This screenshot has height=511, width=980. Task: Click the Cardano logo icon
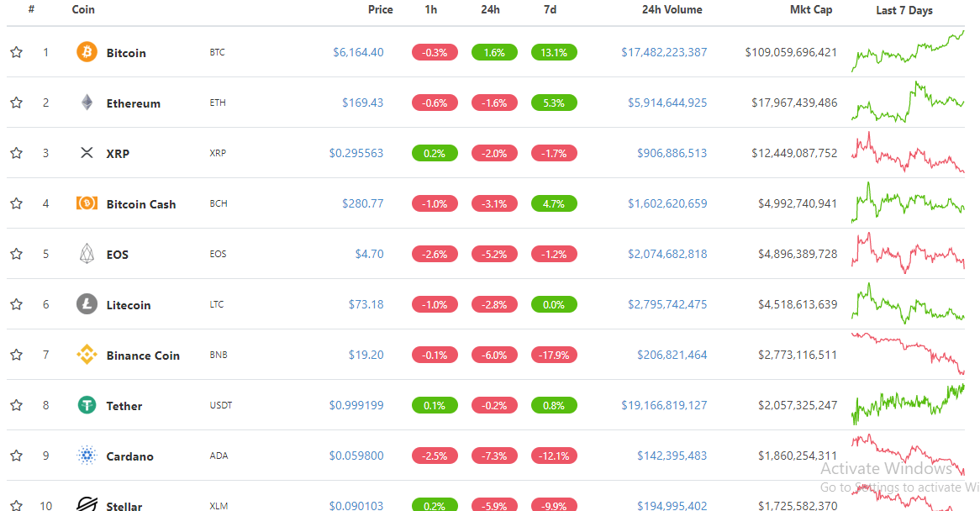pos(87,456)
